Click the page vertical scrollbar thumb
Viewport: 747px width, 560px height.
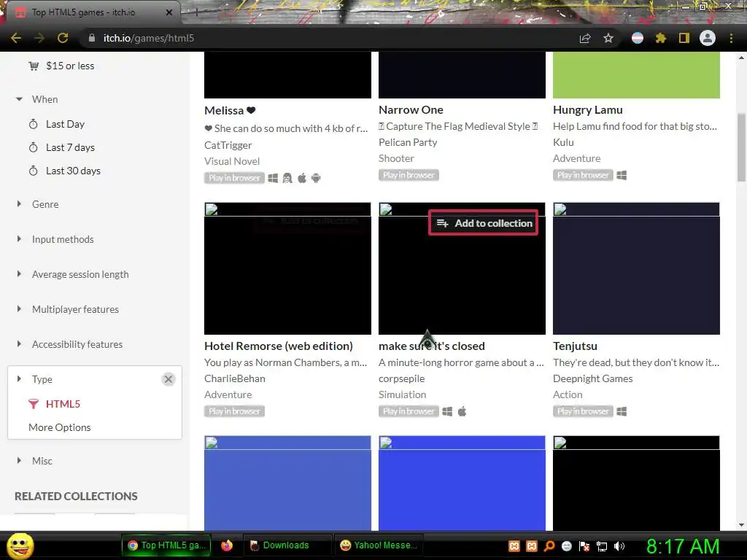click(741, 147)
